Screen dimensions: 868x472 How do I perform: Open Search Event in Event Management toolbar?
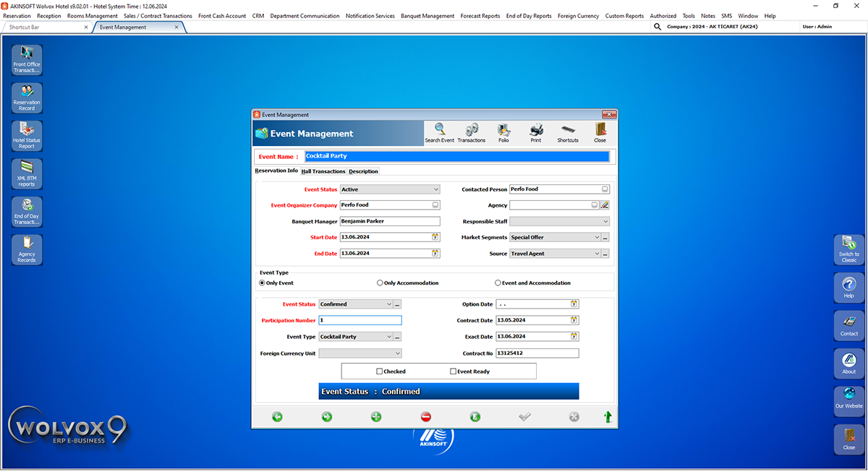439,133
